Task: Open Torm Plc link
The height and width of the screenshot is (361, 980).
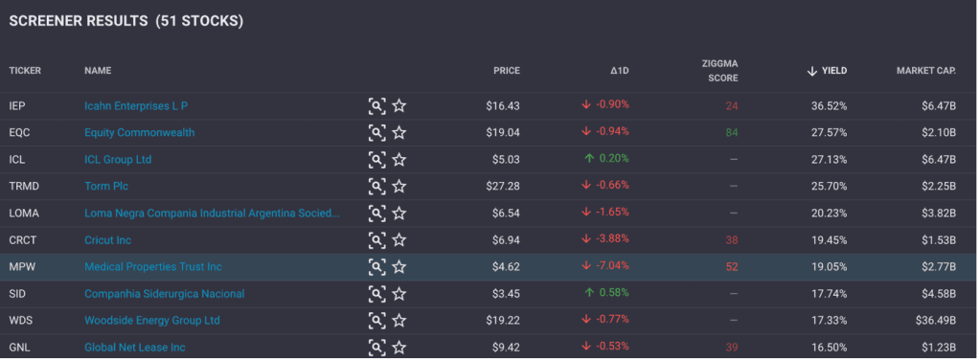Action: click(106, 186)
